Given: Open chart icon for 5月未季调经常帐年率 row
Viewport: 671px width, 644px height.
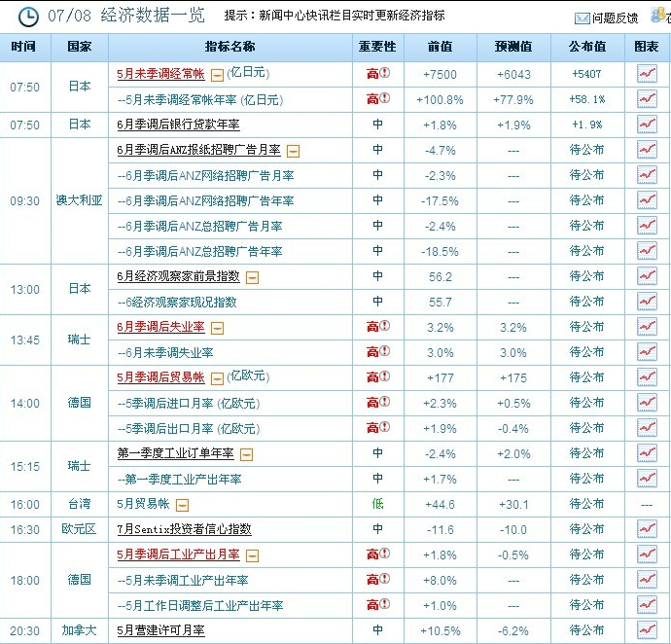Looking at the screenshot, I should point(647,99).
